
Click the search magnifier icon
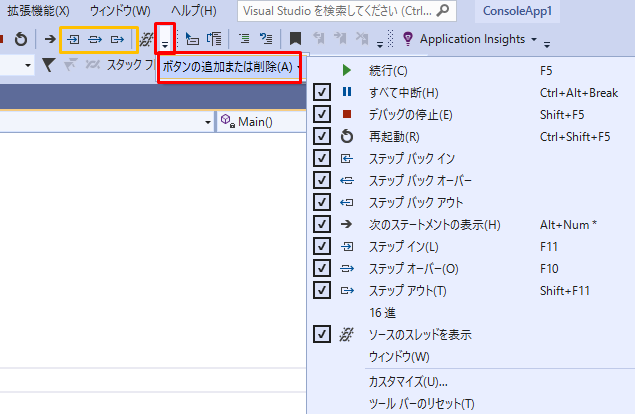(x=443, y=11)
